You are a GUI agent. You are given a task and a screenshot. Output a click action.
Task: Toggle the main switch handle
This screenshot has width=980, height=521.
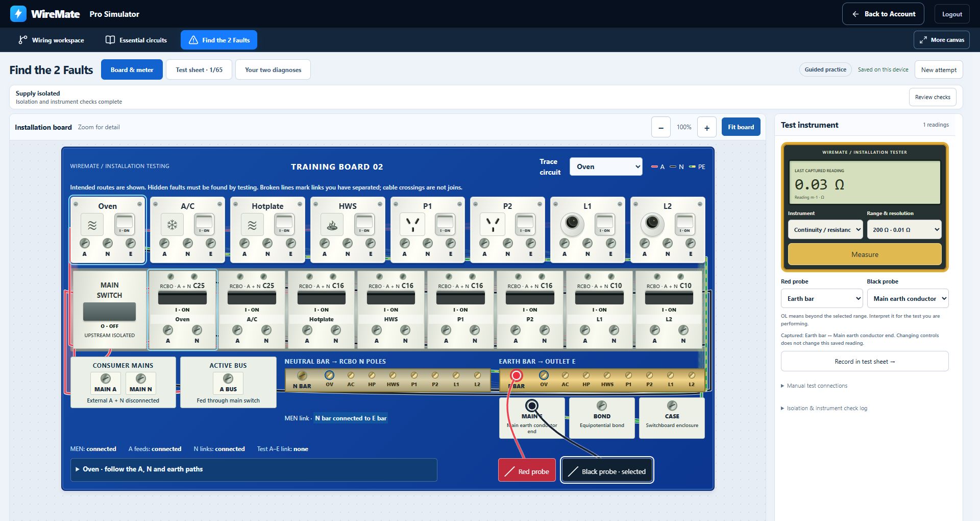(x=109, y=312)
